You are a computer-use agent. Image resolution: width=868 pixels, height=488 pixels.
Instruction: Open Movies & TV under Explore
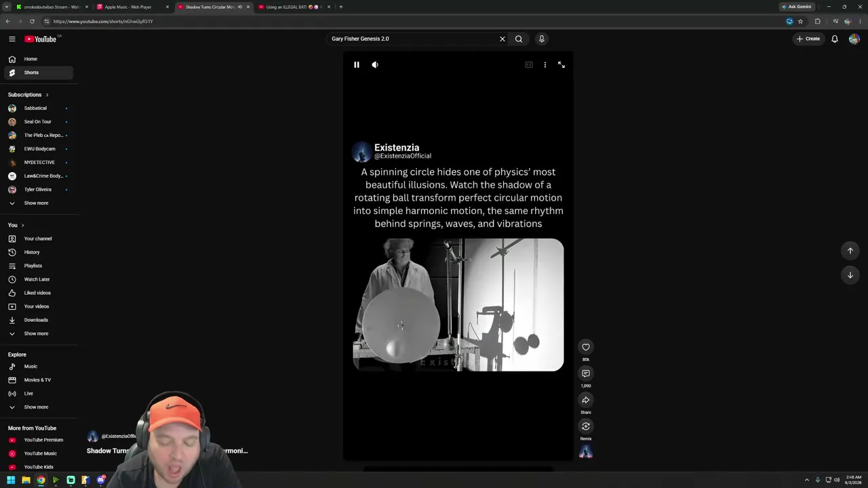37,380
